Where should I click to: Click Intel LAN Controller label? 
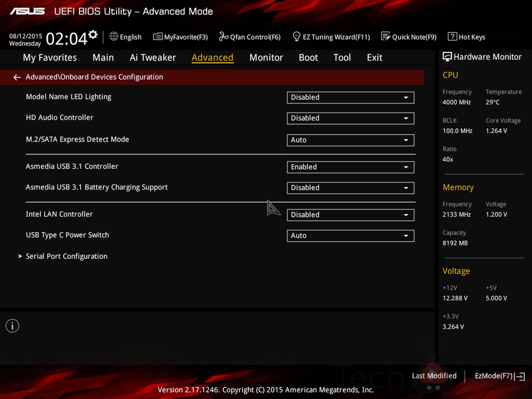coord(59,214)
